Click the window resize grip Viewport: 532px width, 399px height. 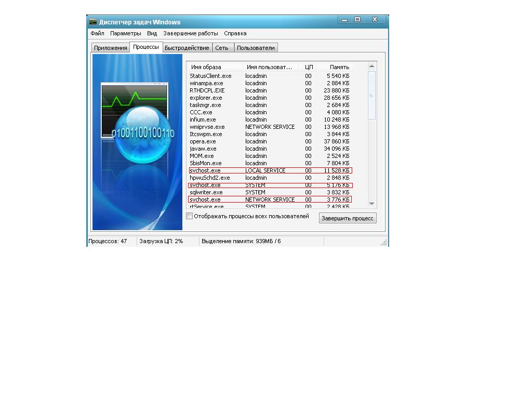(384, 242)
